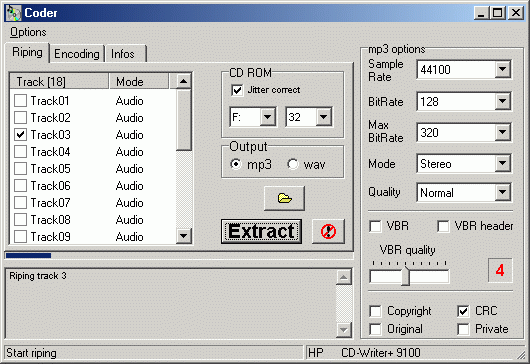Check the Track01 checkbox
Viewport: 530px width, 364px height.
[x=21, y=100]
